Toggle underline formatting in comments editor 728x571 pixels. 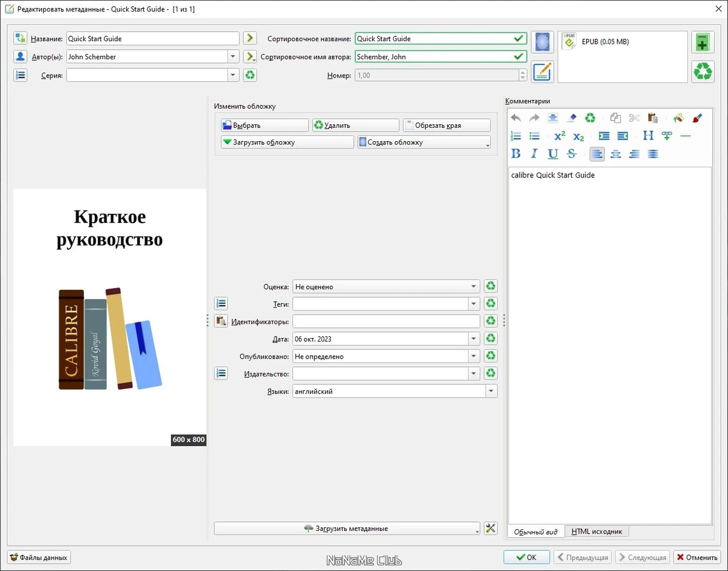coord(553,154)
